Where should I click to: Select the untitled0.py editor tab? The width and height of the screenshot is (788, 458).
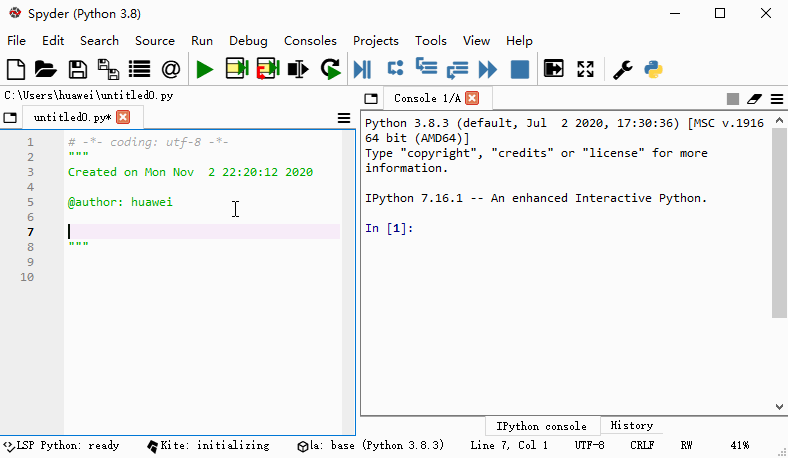(72, 118)
